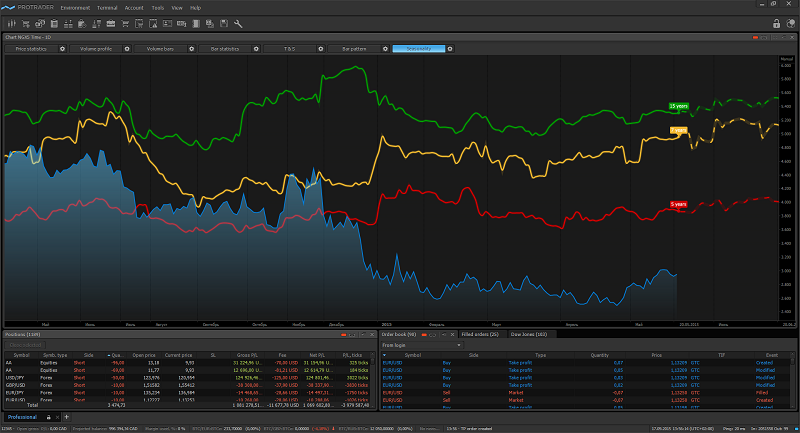Expand the Manual scale dropdown on chart
The height and width of the screenshot is (433, 800).
click(785, 59)
